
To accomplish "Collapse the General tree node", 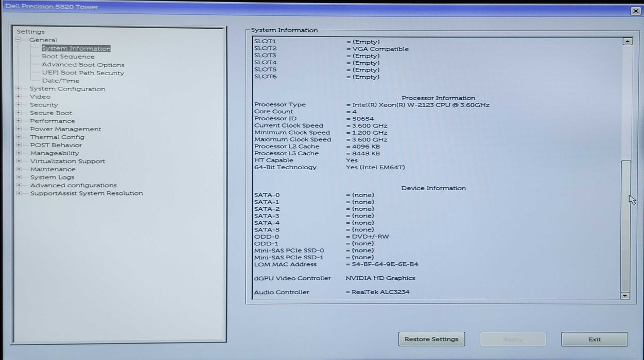I will click(19, 40).
